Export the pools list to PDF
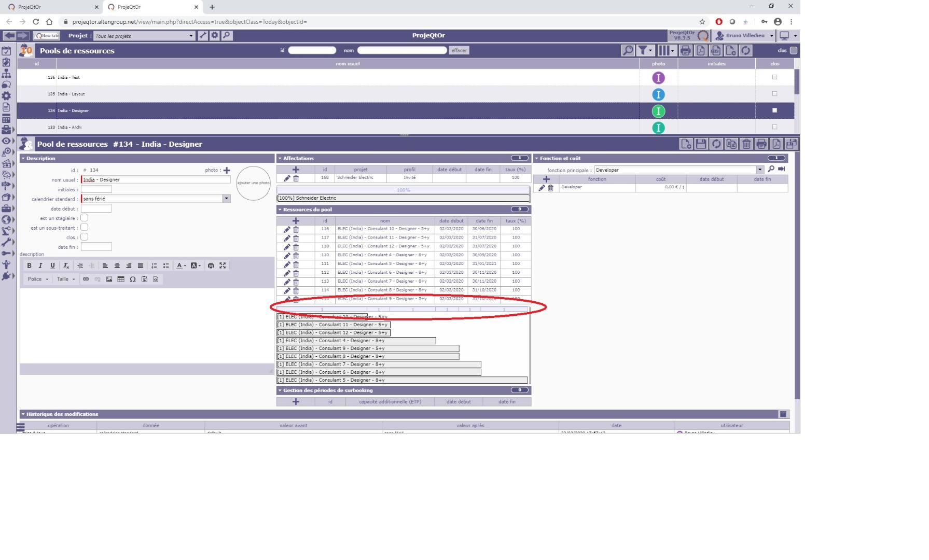 (701, 50)
